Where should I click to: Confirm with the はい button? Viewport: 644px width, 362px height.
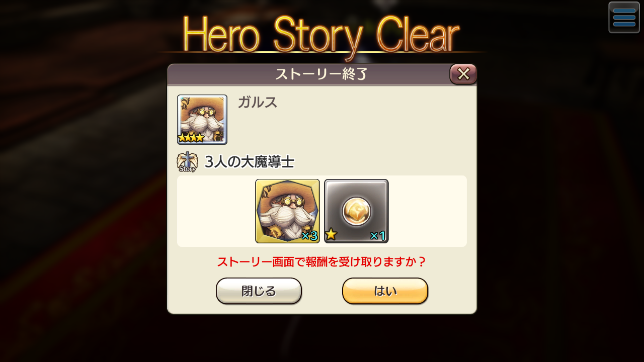click(385, 291)
